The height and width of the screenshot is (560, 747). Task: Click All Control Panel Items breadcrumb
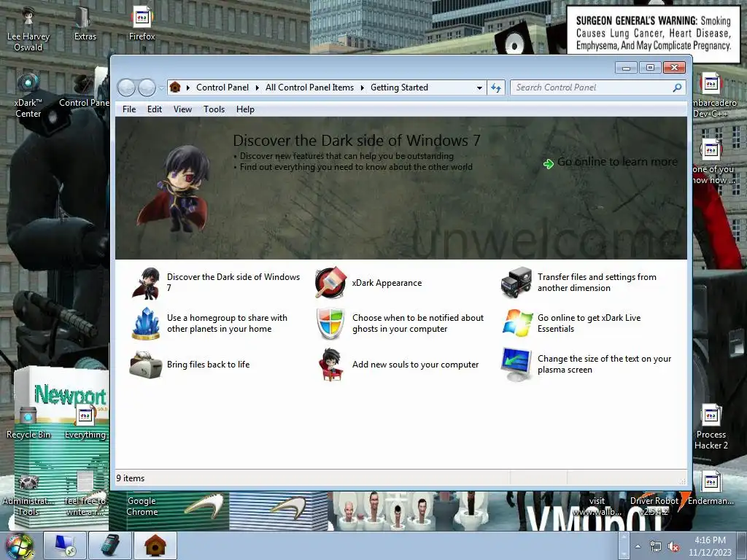point(309,87)
